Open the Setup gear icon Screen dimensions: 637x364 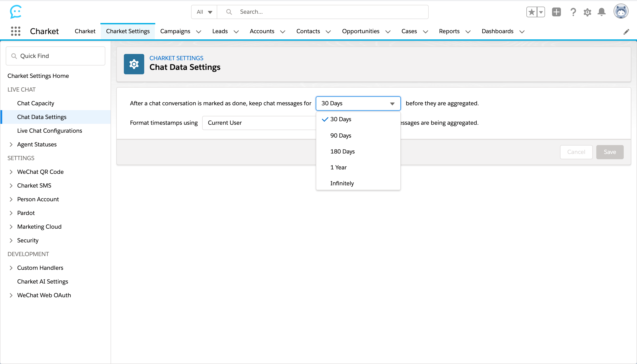pyautogui.click(x=587, y=12)
